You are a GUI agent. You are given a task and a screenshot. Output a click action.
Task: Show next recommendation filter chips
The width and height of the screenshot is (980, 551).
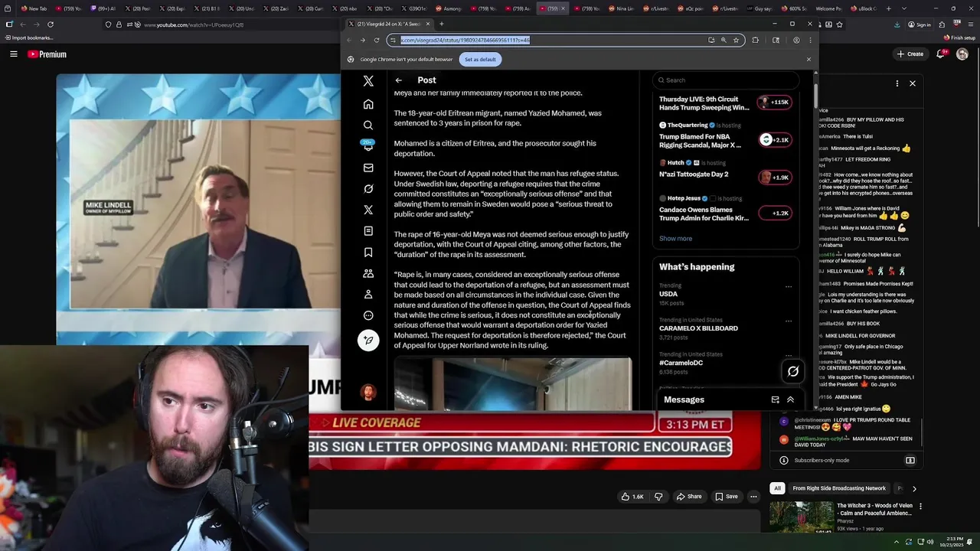coord(913,488)
